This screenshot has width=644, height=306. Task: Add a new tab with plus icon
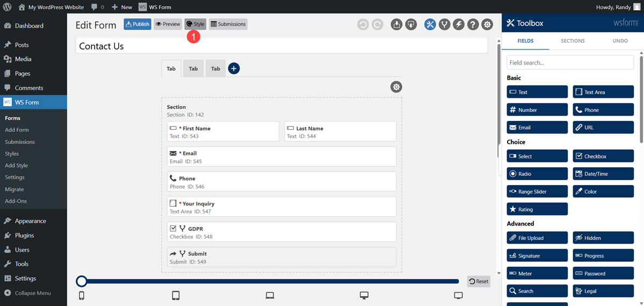pos(234,68)
